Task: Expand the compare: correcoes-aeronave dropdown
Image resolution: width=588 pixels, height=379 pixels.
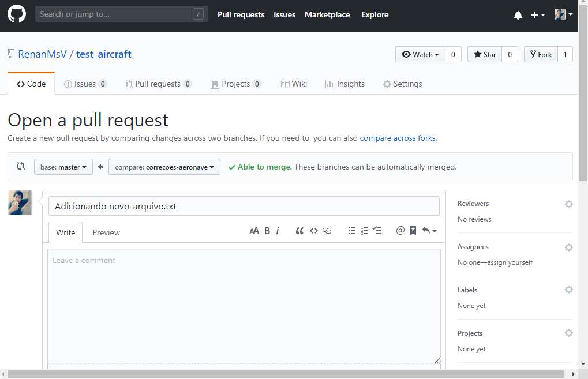Action: tap(164, 167)
